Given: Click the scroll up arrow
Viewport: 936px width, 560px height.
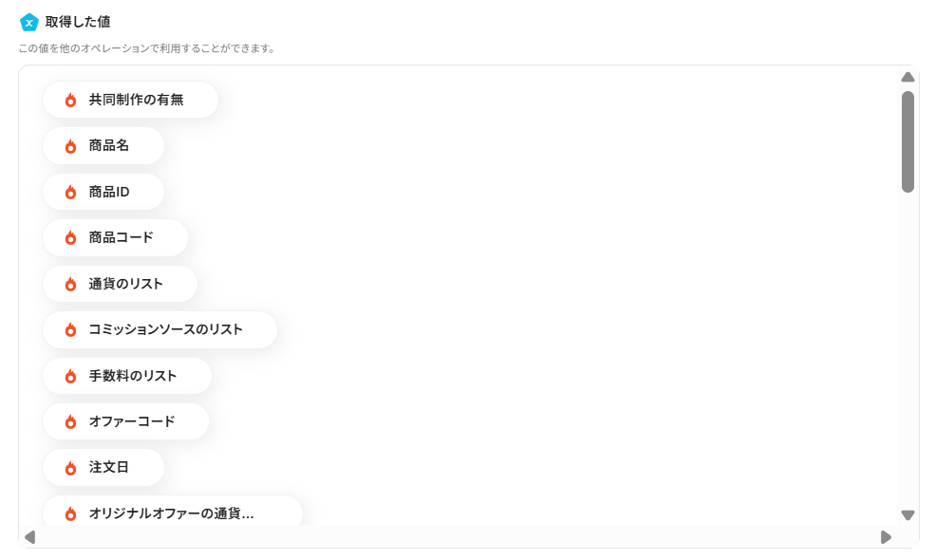Looking at the screenshot, I should point(908,77).
